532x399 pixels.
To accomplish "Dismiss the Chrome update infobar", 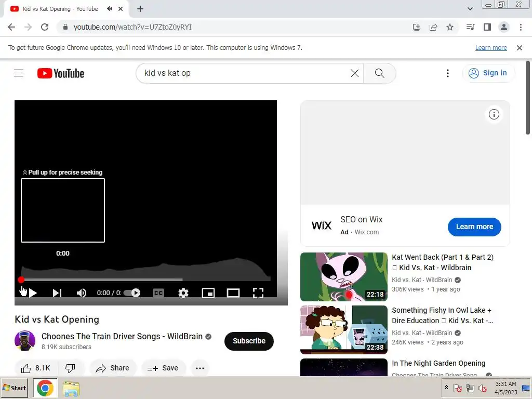I will click(x=520, y=48).
